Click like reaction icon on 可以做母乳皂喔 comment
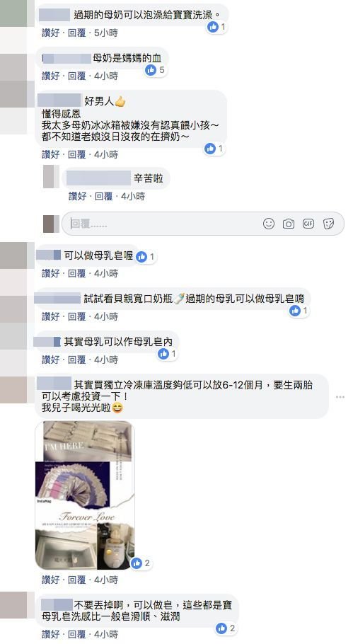Screen dimensions: 353x644 tap(141, 257)
